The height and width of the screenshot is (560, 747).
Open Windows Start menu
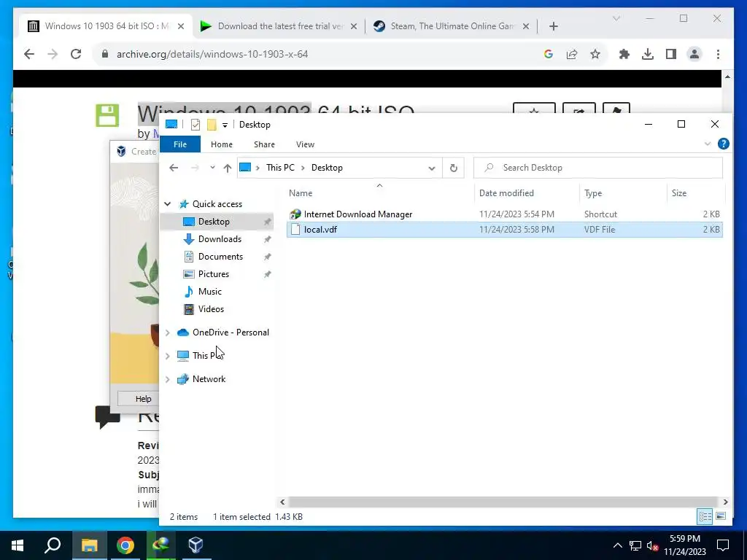click(x=18, y=545)
